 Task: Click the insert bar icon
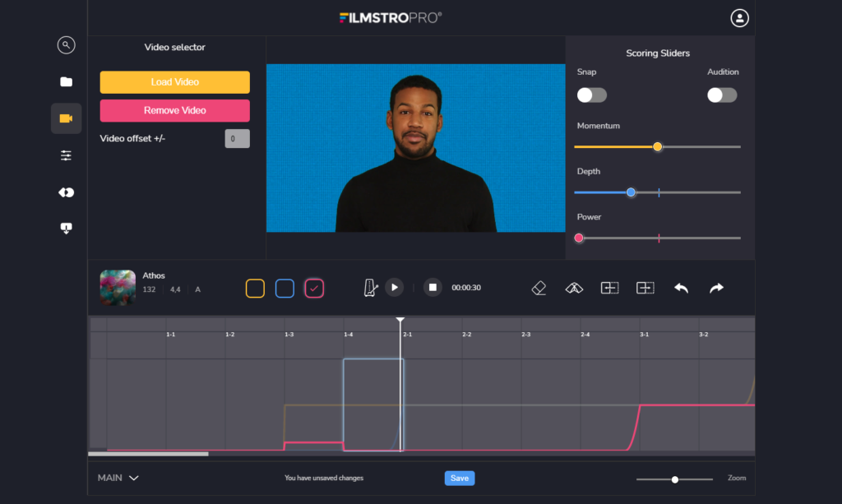coord(609,289)
